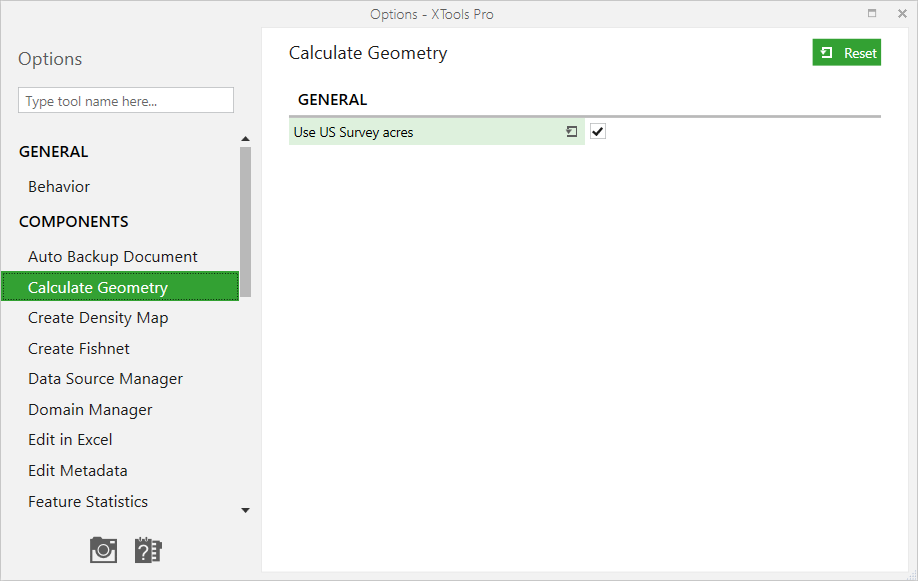The height and width of the screenshot is (581, 918).
Task: Open the Behavior settings
Action: [x=59, y=187]
